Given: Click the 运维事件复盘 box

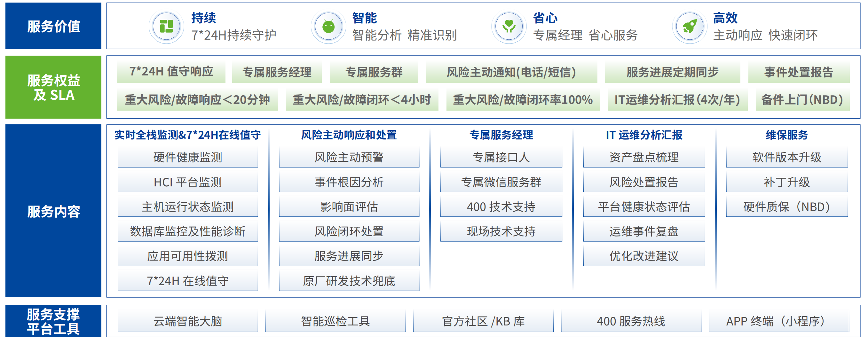Looking at the screenshot, I should click(x=644, y=231).
